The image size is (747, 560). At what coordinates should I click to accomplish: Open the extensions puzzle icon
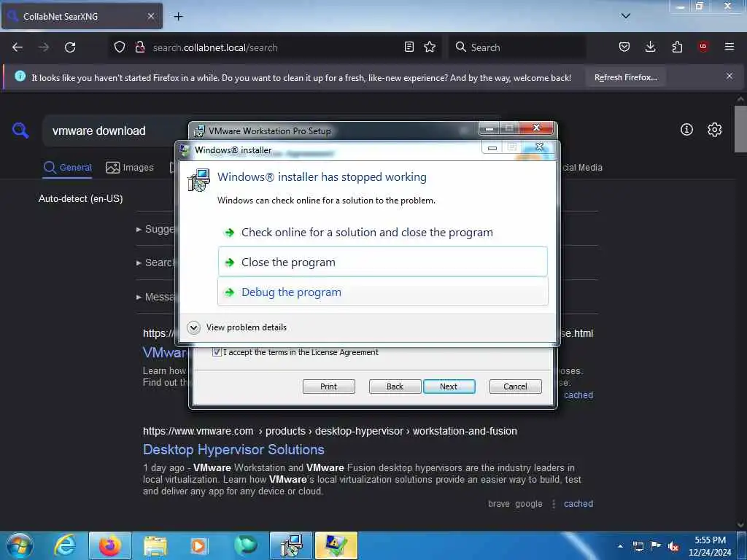(x=677, y=47)
